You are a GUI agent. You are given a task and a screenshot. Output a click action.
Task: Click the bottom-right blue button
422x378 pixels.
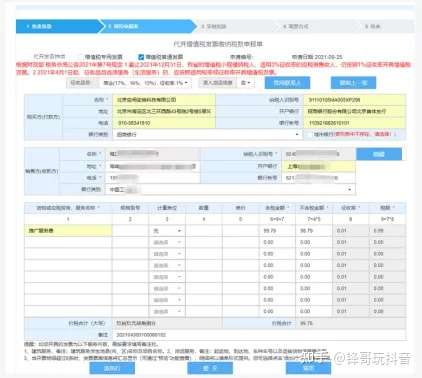click(308, 368)
